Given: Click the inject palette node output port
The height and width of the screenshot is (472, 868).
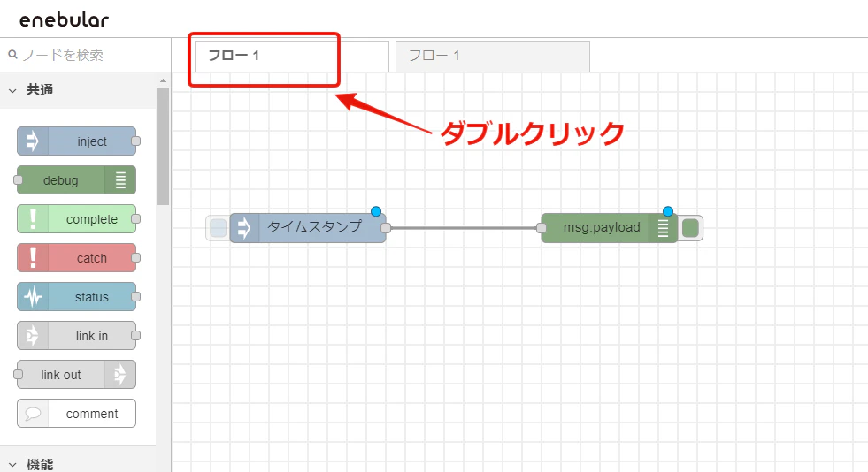Looking at the screenshot, I should pyautogui.click(x=135, y=141).
